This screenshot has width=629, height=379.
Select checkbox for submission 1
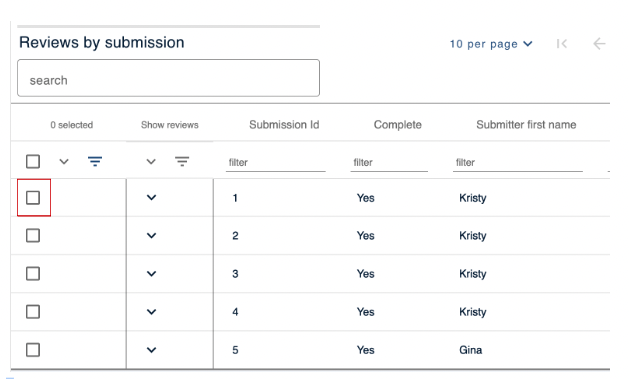(x=33, y=198)
